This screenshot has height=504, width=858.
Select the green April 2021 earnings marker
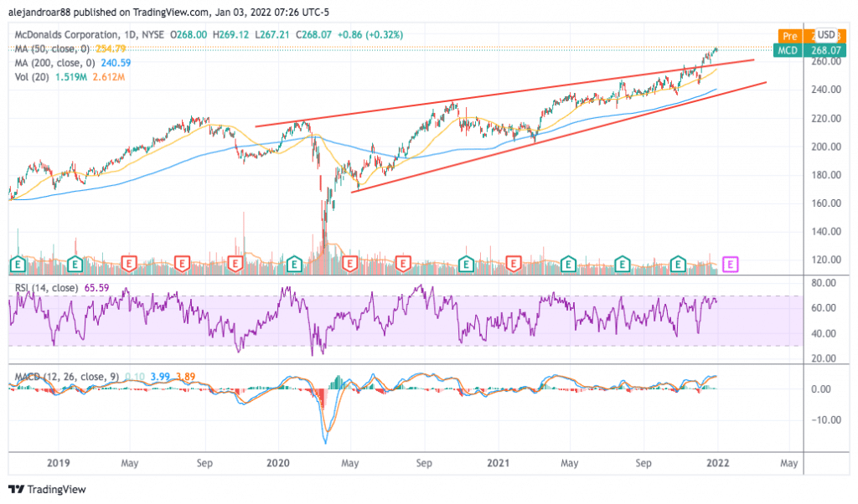(569, 265)
